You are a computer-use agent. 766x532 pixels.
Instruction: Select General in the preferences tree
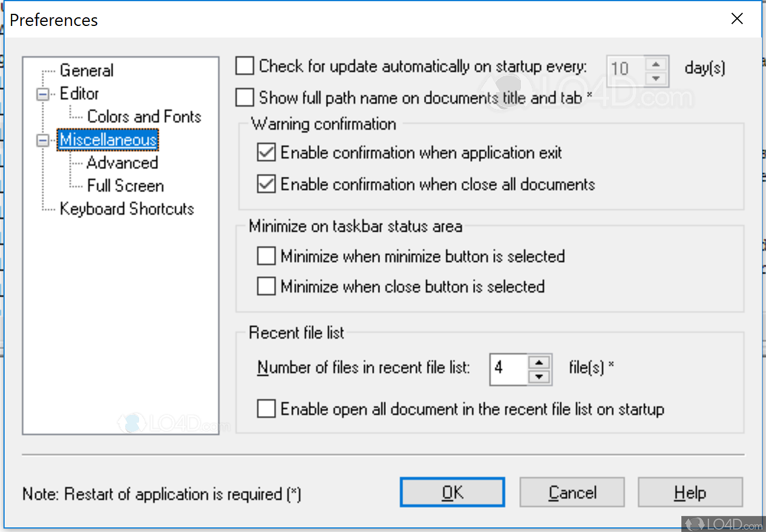(x=87, y=70)
